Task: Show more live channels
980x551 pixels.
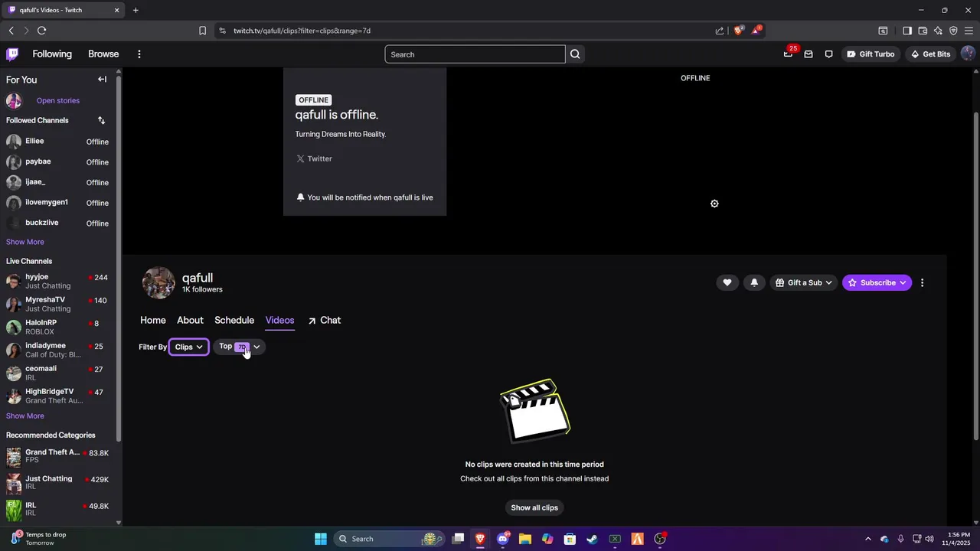Action: point(25,416)
